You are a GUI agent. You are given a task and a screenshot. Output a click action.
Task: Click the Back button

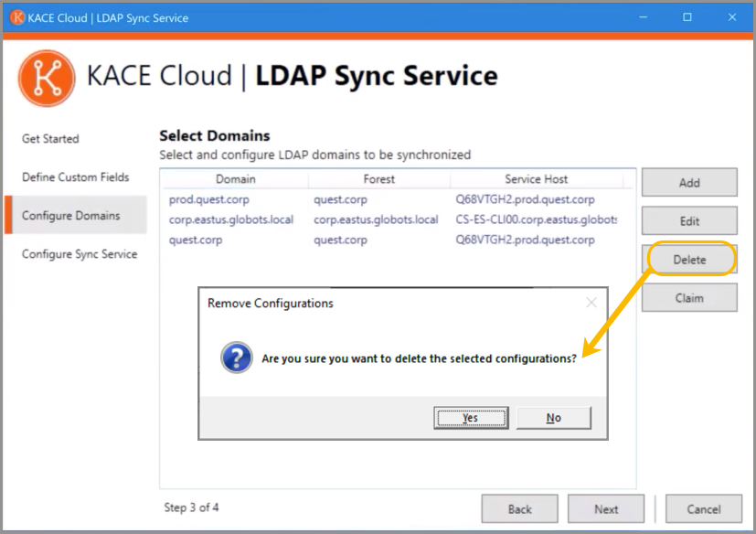click(519, 509)
